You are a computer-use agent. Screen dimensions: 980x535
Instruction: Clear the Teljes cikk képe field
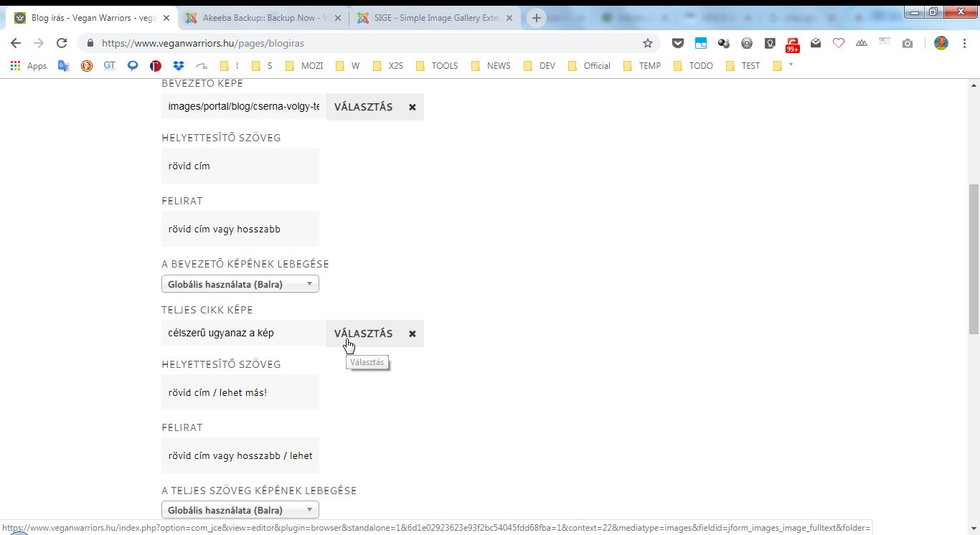[413, 333]
